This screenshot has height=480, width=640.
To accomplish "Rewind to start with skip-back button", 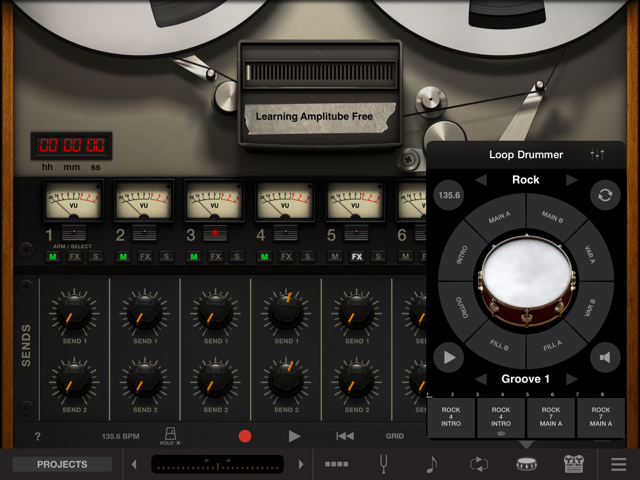I will pos(345,436).
